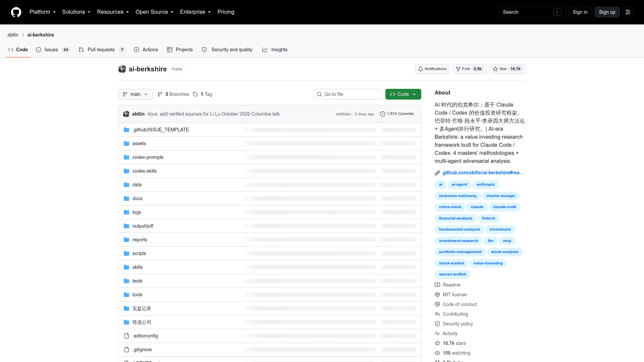Viewport: 644px width, 362px height.
Task: Click the fork icon in Fork button
Action: [458, 69]
